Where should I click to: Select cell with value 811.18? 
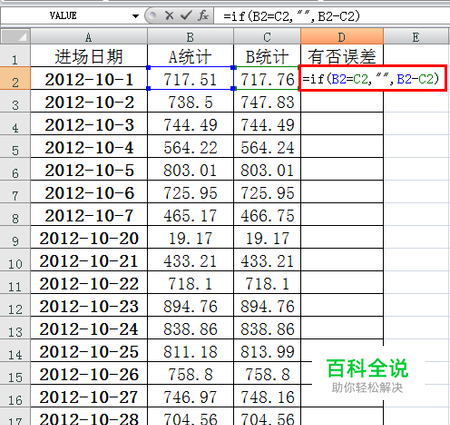[x=190, y=351]
